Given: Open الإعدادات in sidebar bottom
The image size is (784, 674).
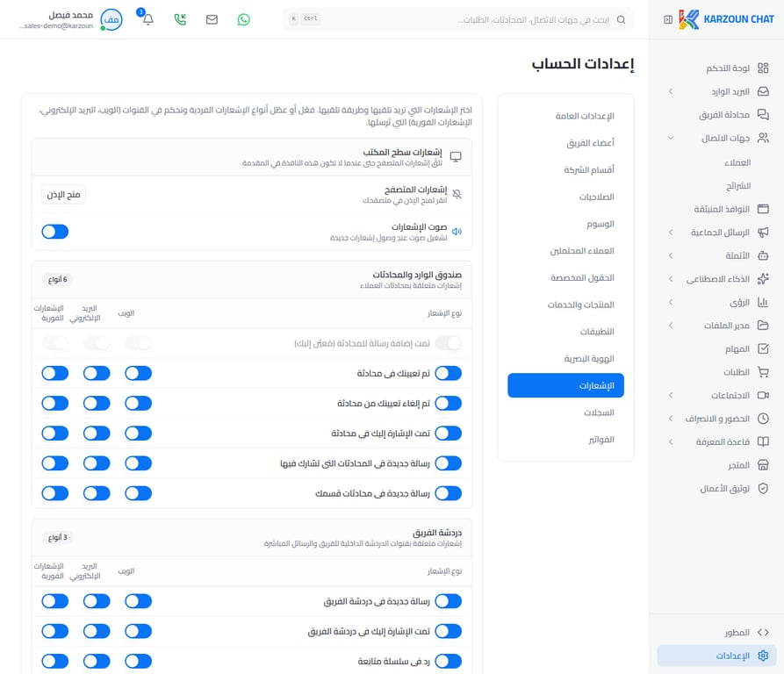Looking at the screenshot, I should (716, 656).
